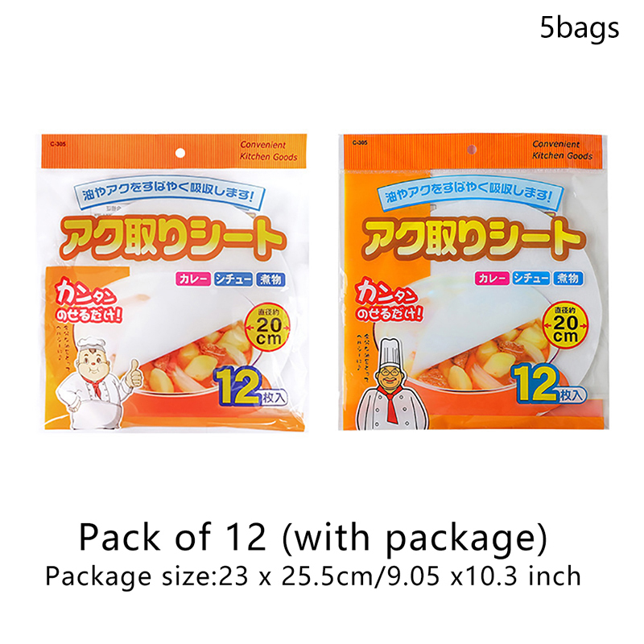
Task: Select the blue シチュー tag on left package
Action: click(233, 279)
